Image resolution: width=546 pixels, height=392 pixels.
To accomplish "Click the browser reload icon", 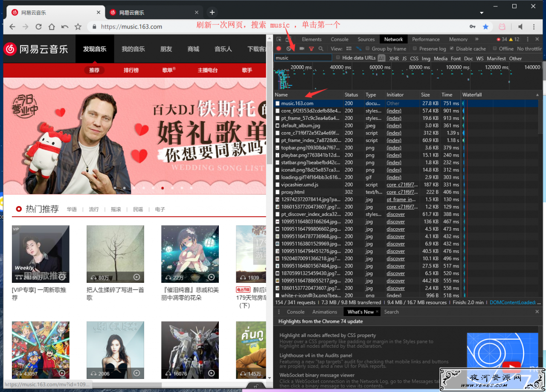I will (38, 26).
